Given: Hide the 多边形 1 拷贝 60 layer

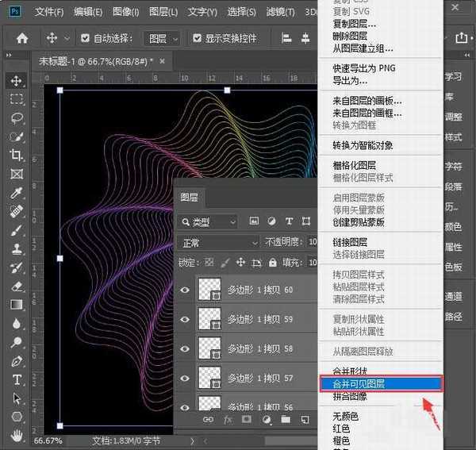Looking at the screenshot, I should (186, 290).
